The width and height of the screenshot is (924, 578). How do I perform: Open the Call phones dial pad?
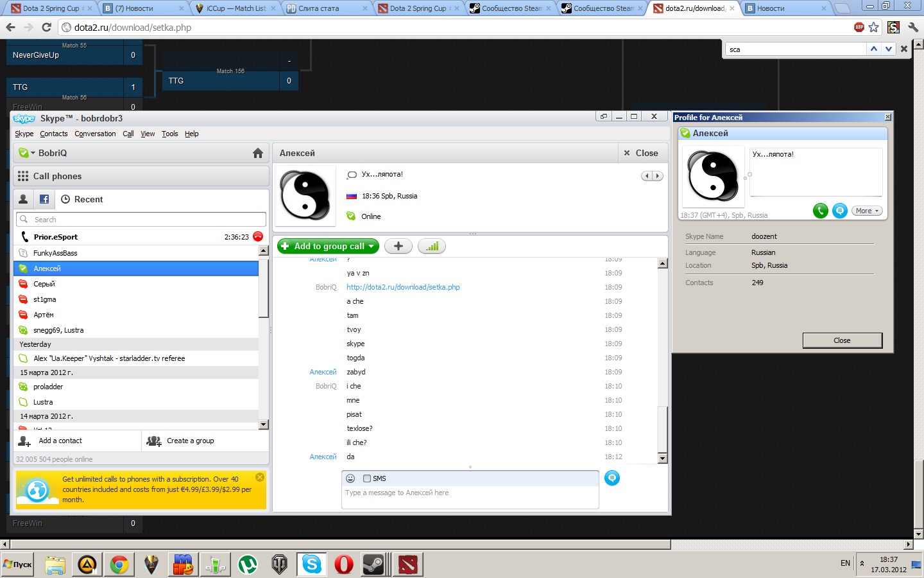click(141, 176)
